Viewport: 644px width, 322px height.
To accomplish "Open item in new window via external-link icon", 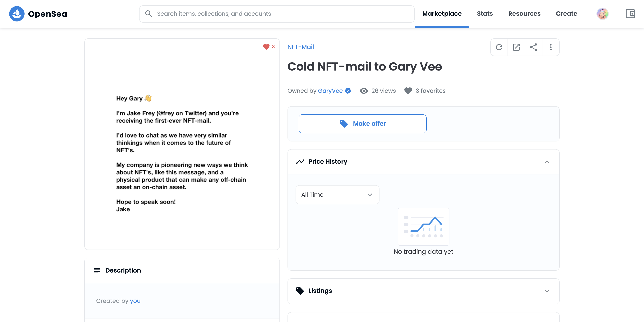I will click(516, 47).
